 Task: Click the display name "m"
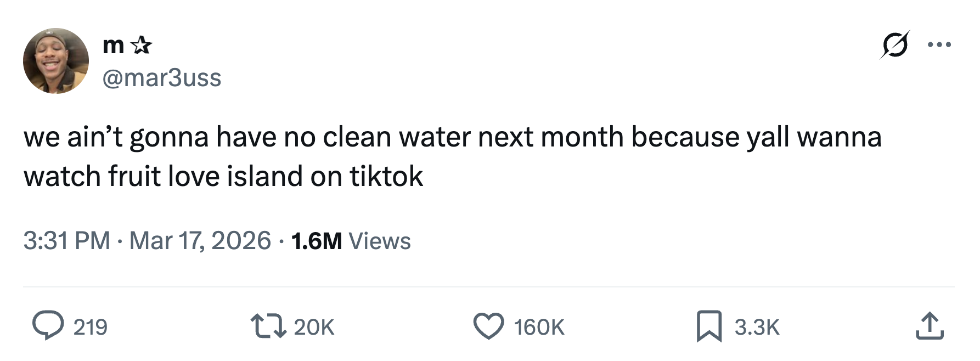coord(113,45)
